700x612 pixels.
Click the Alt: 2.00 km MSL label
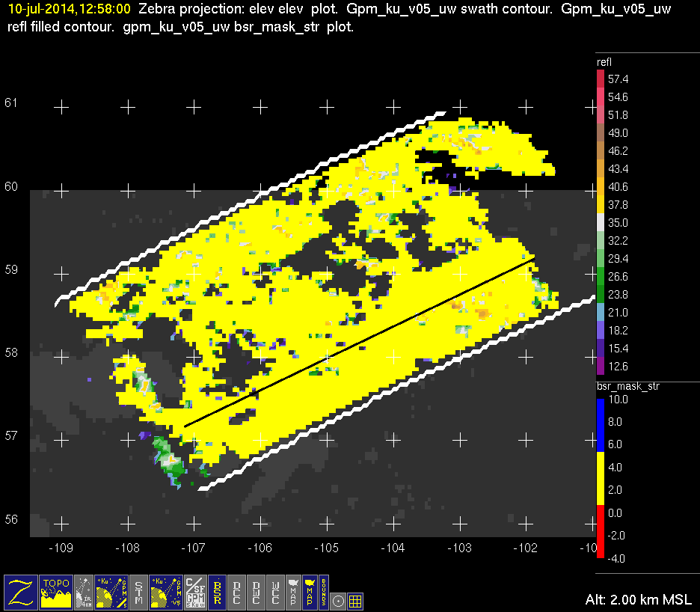(638, 600)
